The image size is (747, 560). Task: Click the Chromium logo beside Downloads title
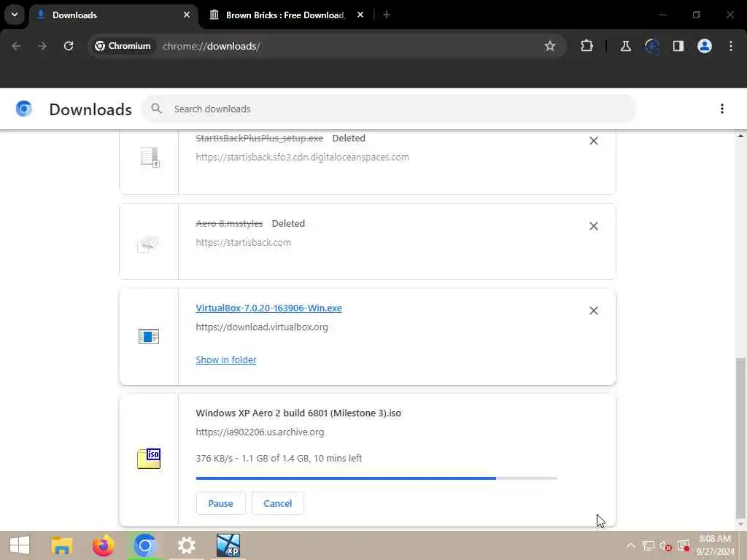(24, 109)
